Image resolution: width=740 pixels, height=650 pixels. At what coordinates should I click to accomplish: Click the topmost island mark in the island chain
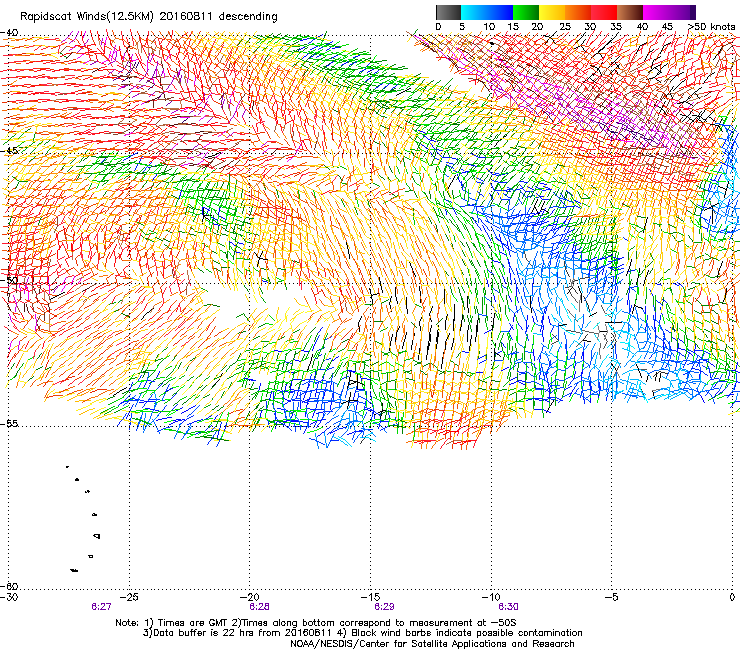click(67, 467)
